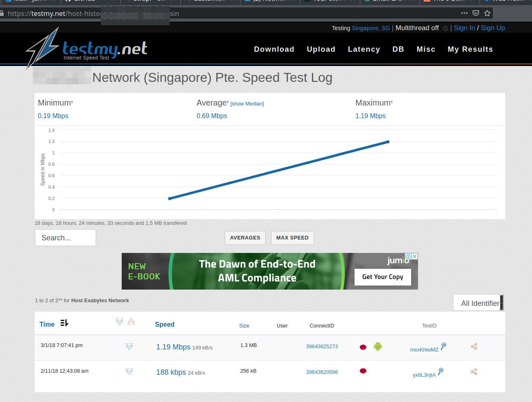Click the Search input field
The image size is (532, 402).
[x=66, y=238]
